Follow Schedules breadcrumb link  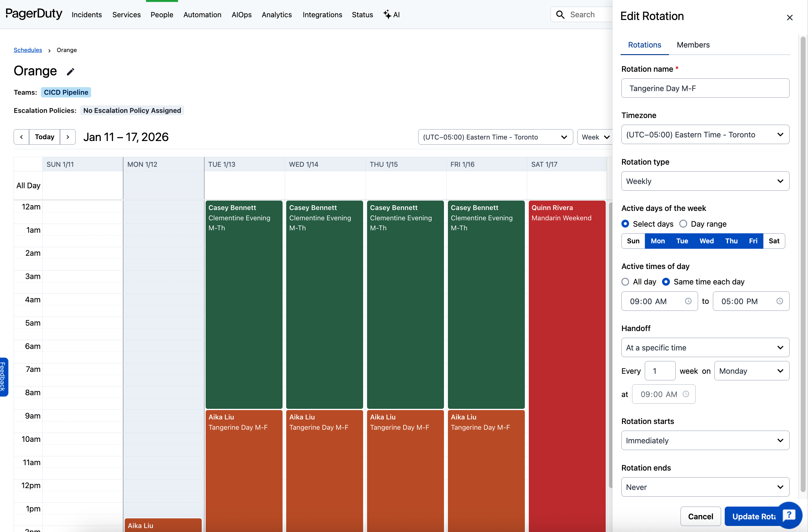(x=28, y=50)
